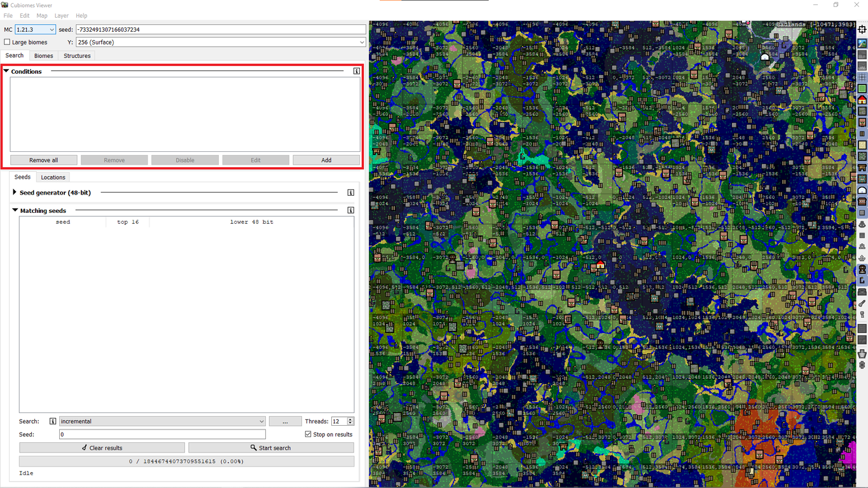The width and height of the screenshot is (868, 488).
Task: Expand the Seed generator (48-bit) section
Action: click(x=15, y=193)
